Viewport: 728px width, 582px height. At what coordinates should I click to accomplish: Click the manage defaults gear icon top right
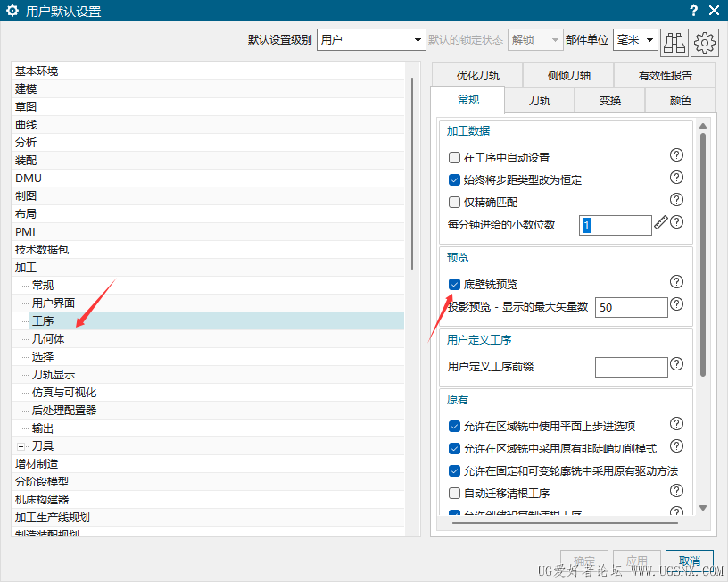[704, 42]
